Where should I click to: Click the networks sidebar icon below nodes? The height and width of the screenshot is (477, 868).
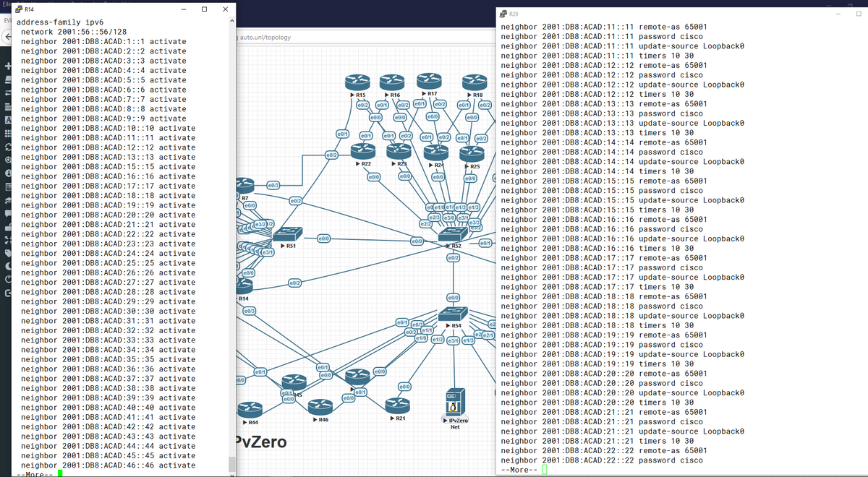(7, 93)
